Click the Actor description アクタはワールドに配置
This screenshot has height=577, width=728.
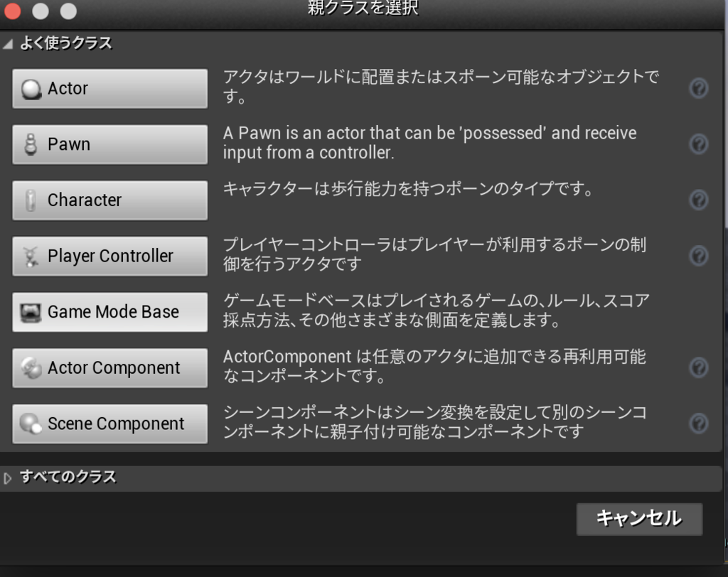point(441,87)
